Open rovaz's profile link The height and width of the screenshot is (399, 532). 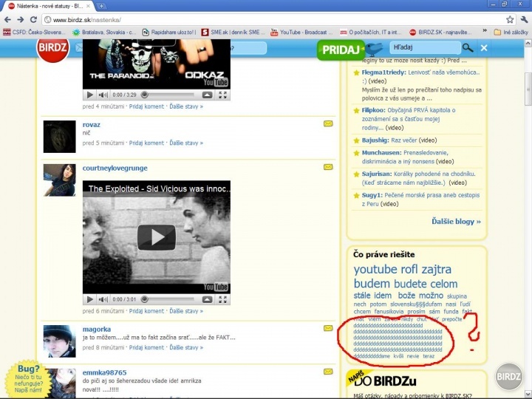(92, 125)
